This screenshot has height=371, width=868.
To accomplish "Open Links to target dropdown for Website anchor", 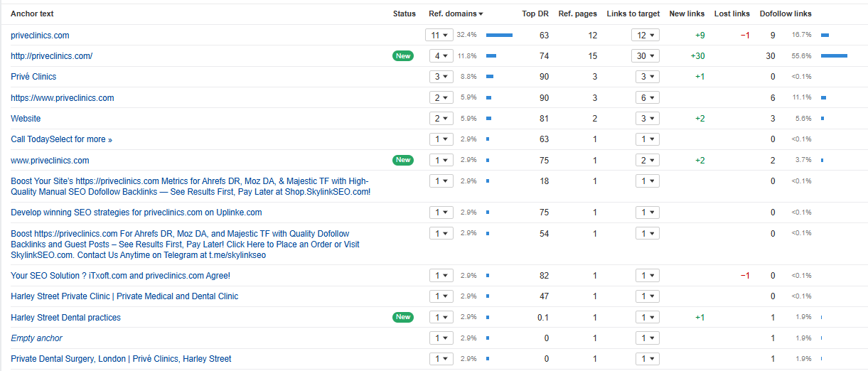I will click(x=645, y=119).
